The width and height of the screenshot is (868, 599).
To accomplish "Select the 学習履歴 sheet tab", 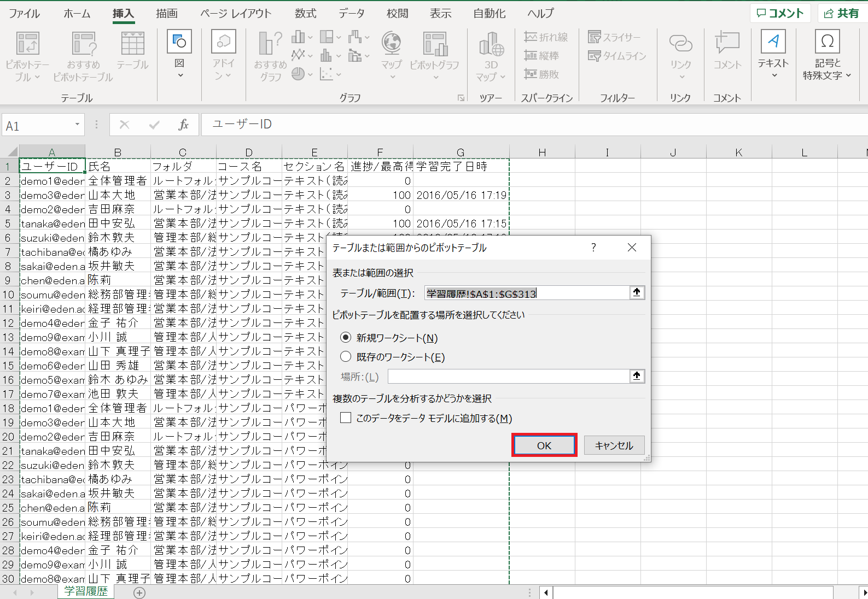I will point(86,591).
